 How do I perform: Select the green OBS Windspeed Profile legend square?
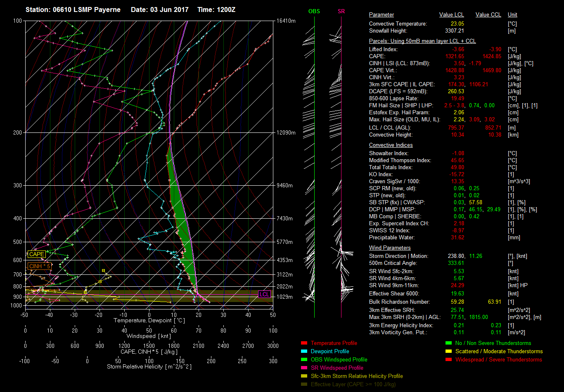pos(304,359)
